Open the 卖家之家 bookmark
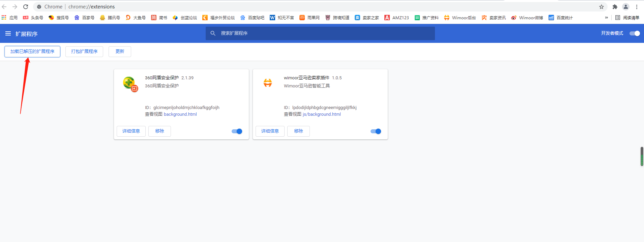 coord(367,18)
